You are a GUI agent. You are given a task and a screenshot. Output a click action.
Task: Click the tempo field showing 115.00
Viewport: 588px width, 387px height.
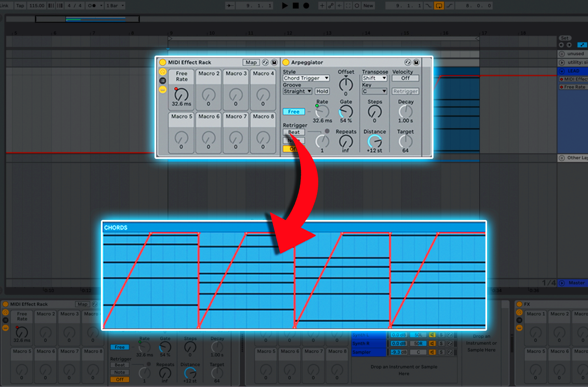click(37, 6)
